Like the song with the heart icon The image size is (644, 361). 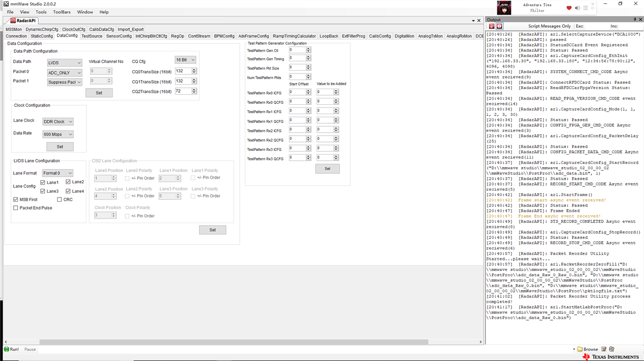tap(569, 8)
